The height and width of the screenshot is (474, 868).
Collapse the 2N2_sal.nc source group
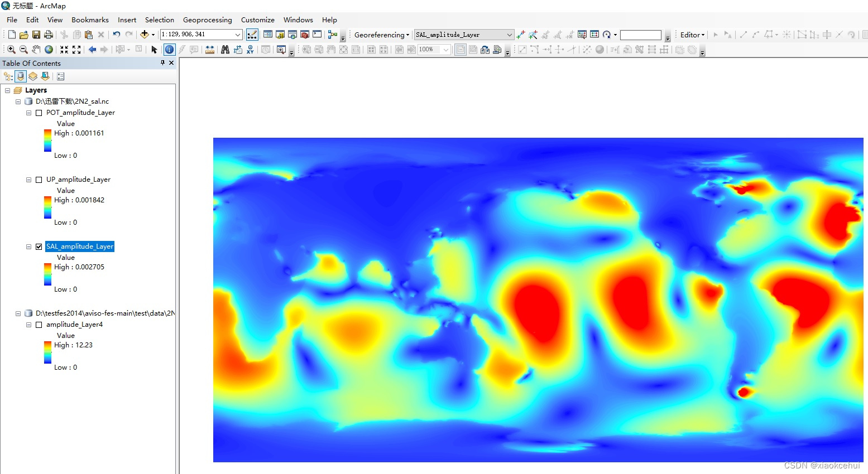pos(18,101)
